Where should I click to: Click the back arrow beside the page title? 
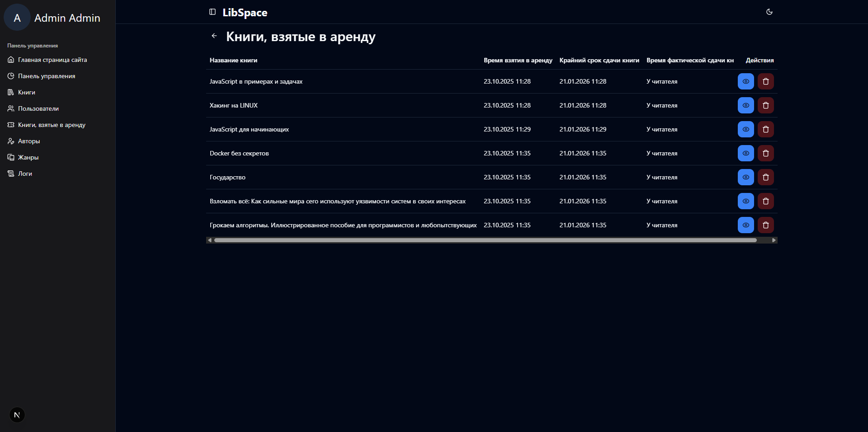tap(214, 36)
